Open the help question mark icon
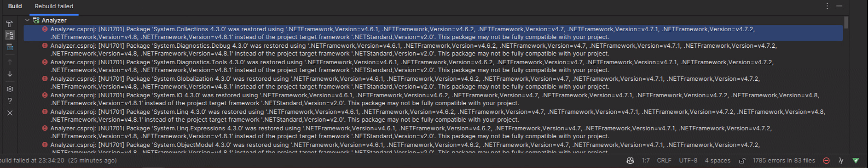The image size is (868, 168). coord(10,101)
